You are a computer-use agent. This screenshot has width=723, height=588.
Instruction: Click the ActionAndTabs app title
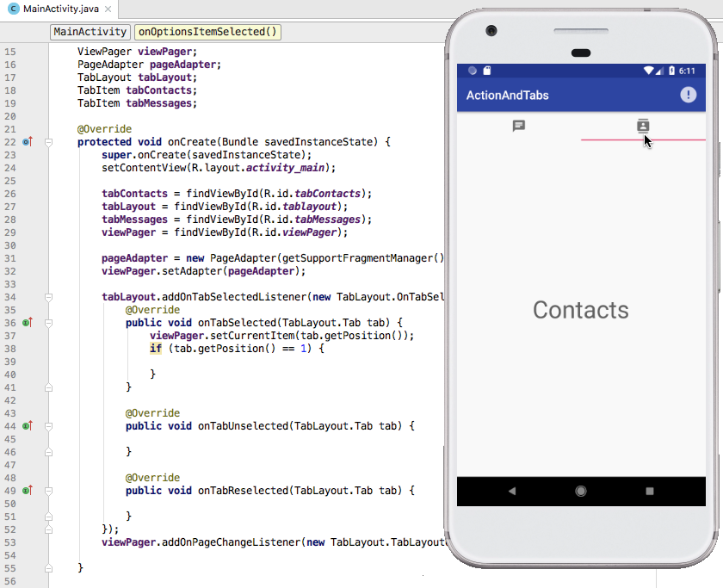(507, 95)
